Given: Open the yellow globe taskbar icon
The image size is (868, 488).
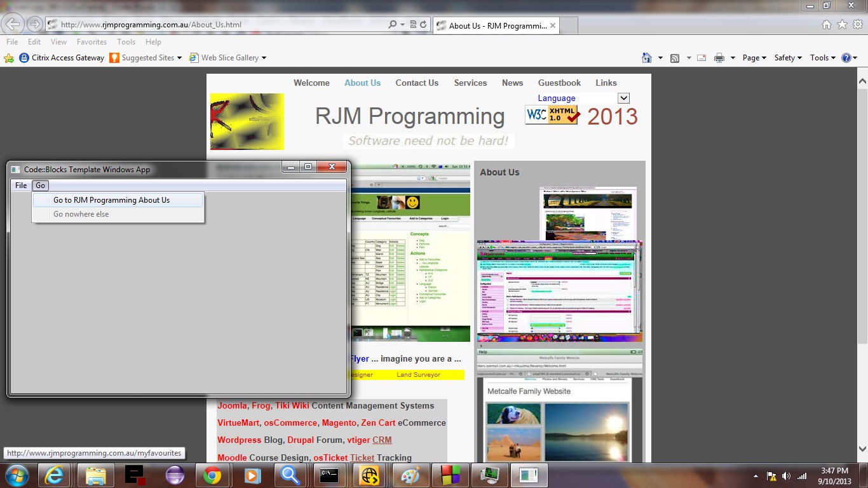Looking at the screenshot, I should click(x=371, y=475).
